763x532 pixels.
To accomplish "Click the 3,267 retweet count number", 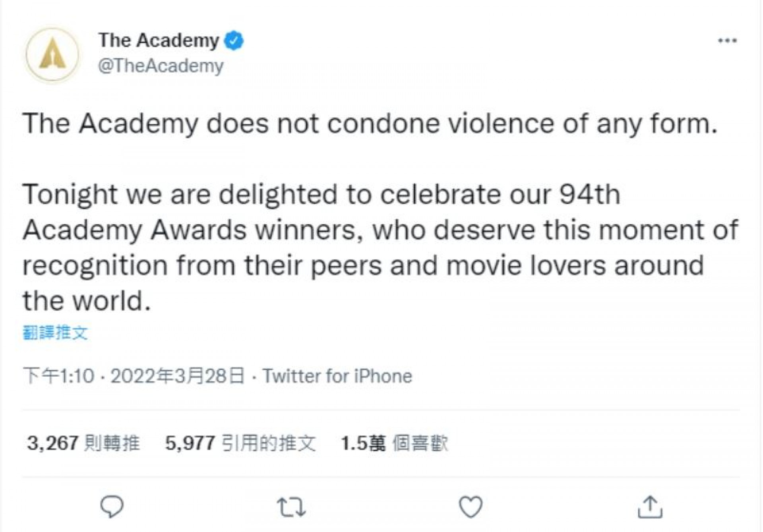I will coord(52,443).
